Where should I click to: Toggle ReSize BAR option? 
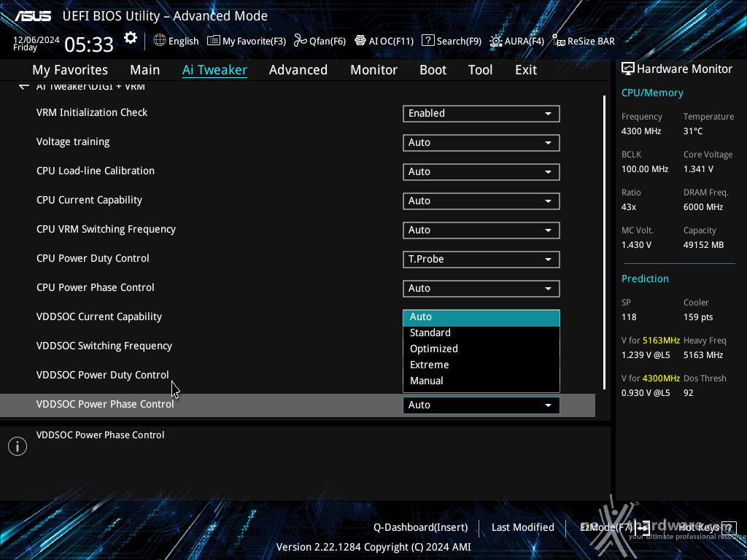click(583, 41)
